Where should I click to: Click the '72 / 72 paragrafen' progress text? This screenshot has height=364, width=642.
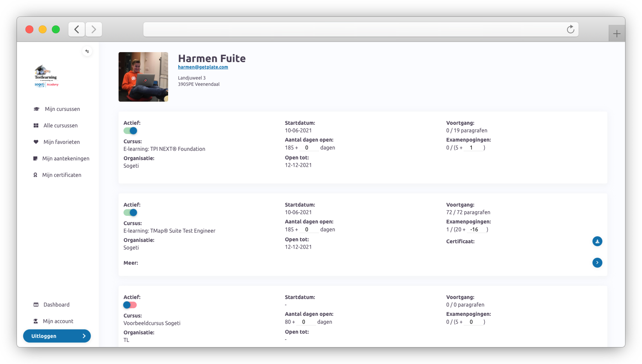(x=468, y=212)
